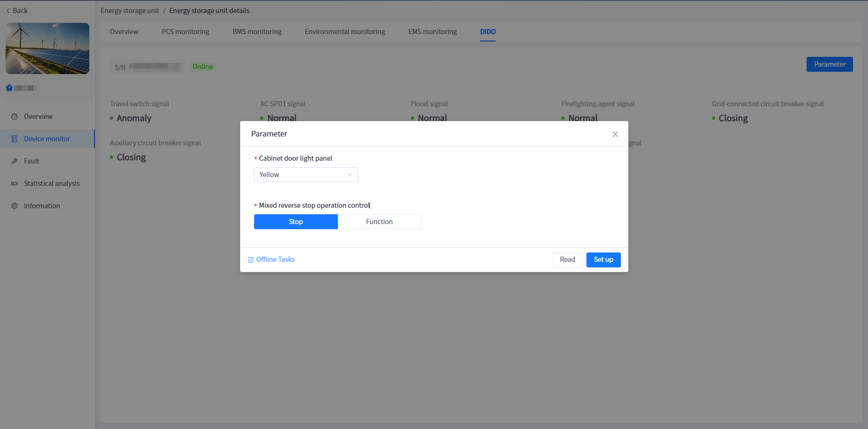868x429 pixels.
Task: Select the Stop operation option
Action: pos(296,222)
